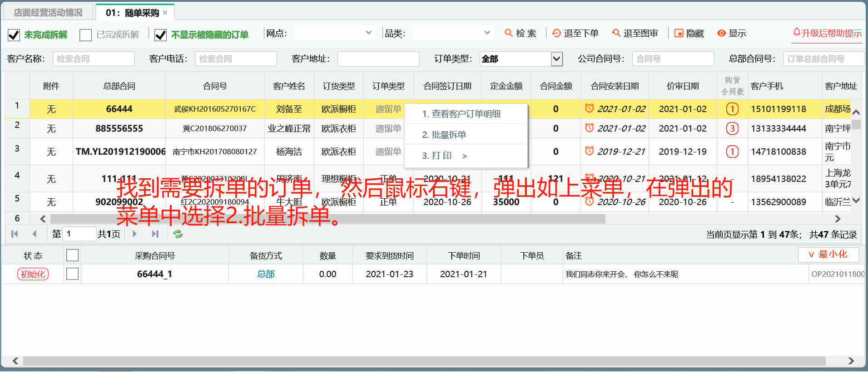The height and width of the screenshot is (372, 868).
Task: Click the 退至图审 return icon
Action: coord(616,33)
